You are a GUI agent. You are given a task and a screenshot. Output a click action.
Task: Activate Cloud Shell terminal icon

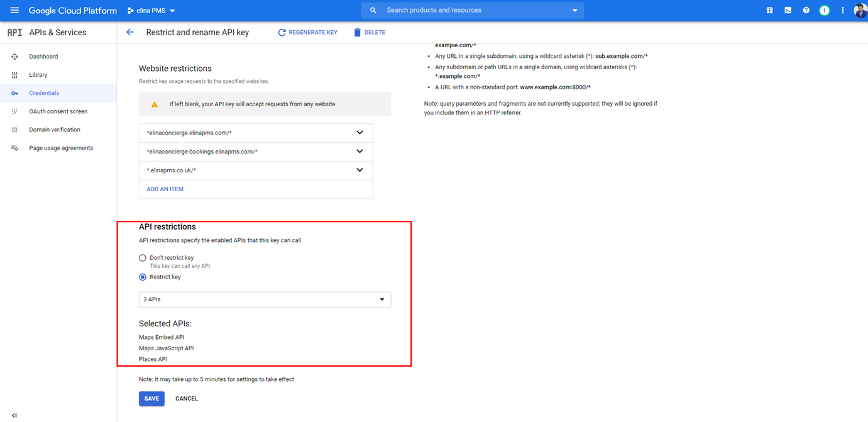788,11
